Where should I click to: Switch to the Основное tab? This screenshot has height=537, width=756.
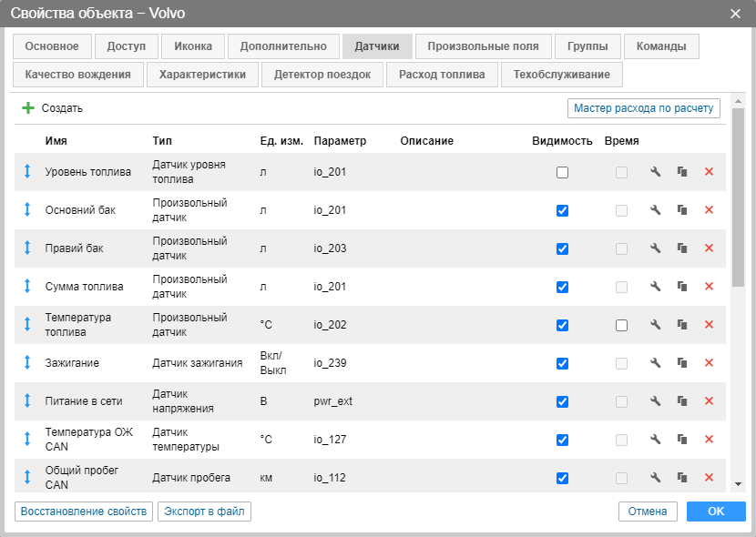(x=52, y=46)
